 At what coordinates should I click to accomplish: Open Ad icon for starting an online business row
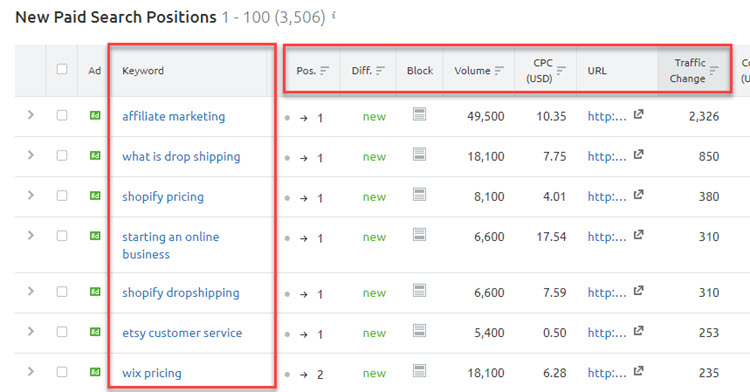95,236
